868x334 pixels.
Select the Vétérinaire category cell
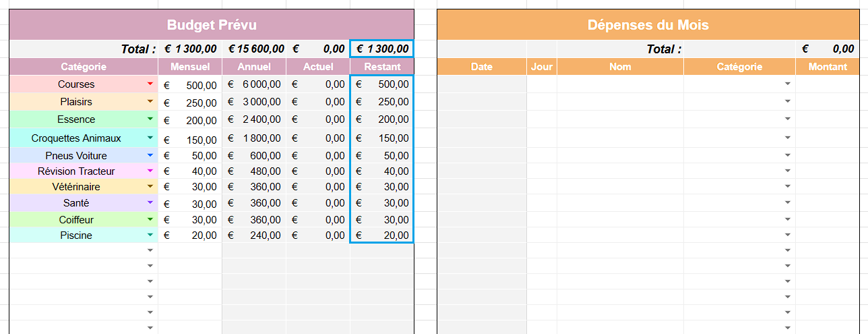76,187
